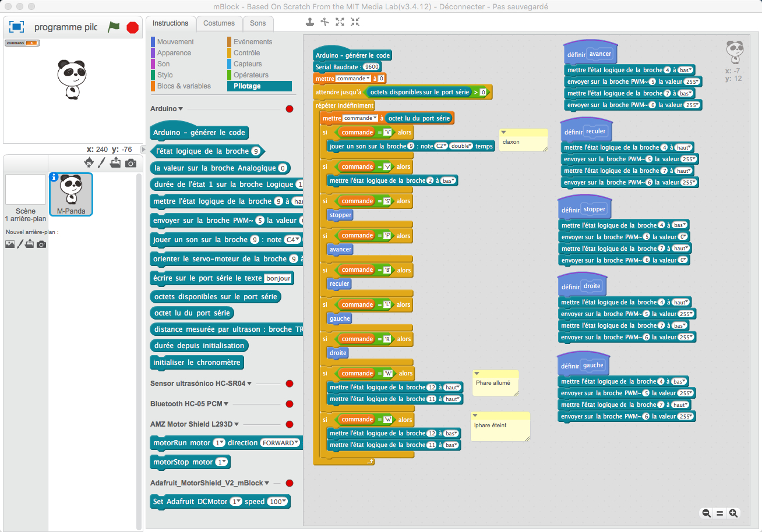The height and width of the screenshot is (532, 762).
Task: Paint a new backdrop icon
Action: click(x=20, y=244)
